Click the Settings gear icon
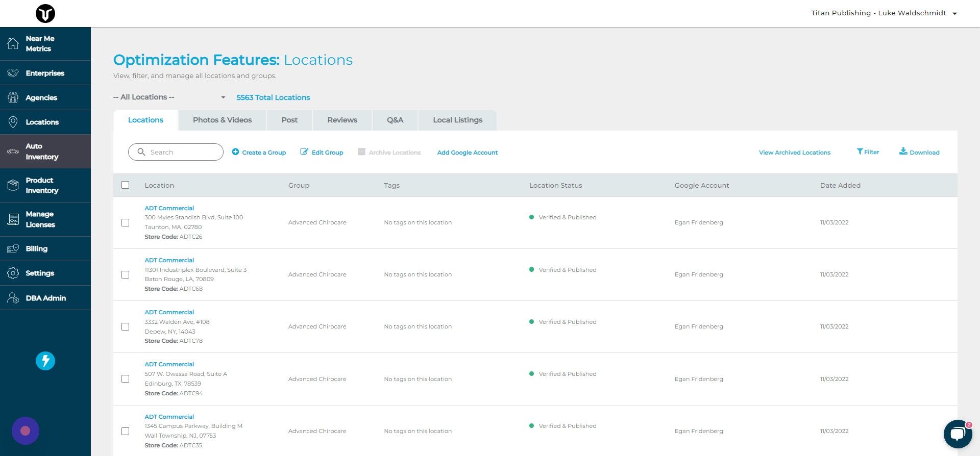980x456 pixels. tap(13, 273)
